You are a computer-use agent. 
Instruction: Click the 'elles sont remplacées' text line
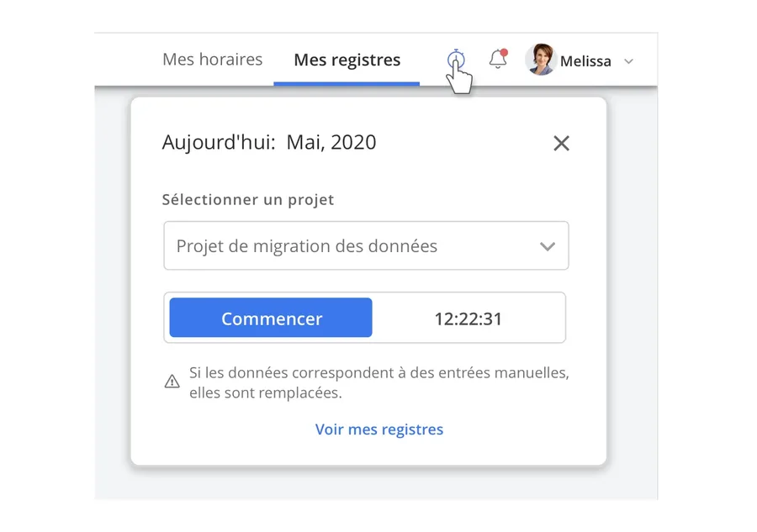click(266, 392)
